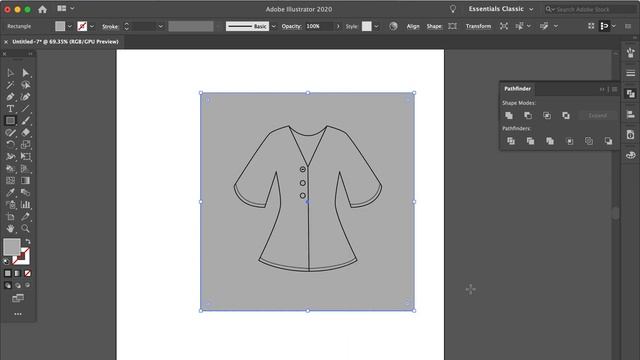Click the Pathfinder panel tab
The height and width of the screenshot is (360, 640).
[x=517, y=89]
